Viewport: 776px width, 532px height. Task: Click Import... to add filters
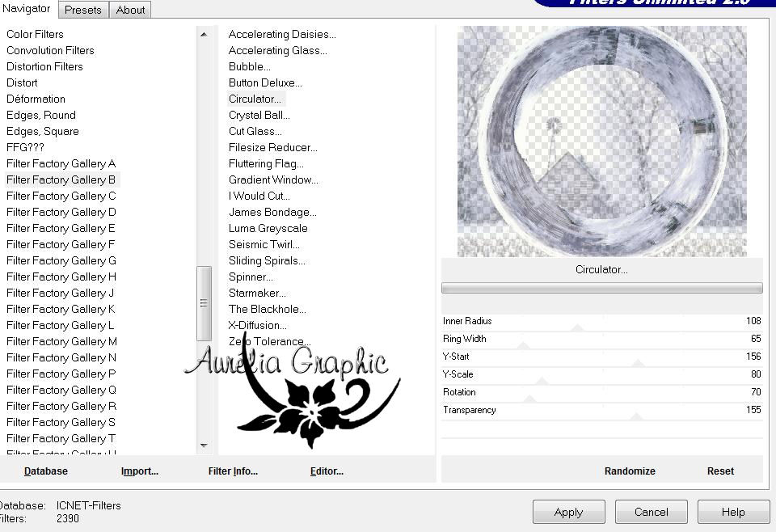[140, 471]
